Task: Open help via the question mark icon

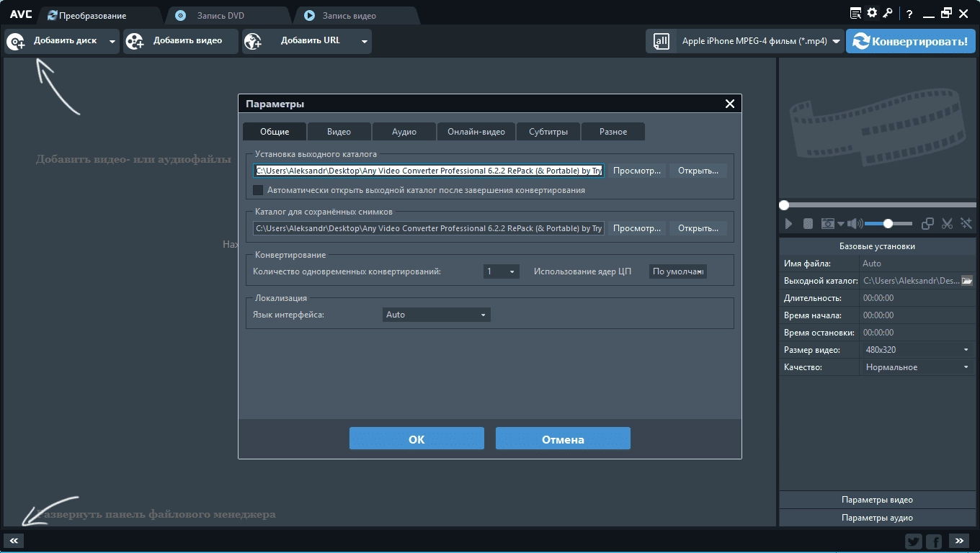Action: 909,14
